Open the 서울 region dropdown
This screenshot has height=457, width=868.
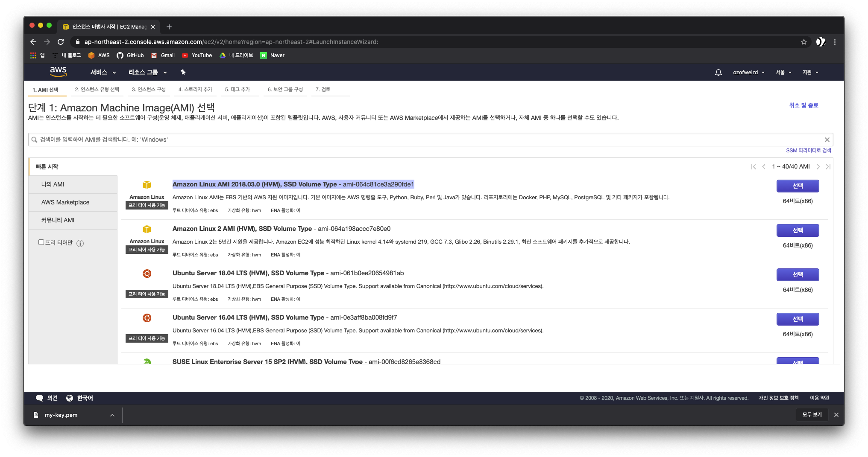784,73
